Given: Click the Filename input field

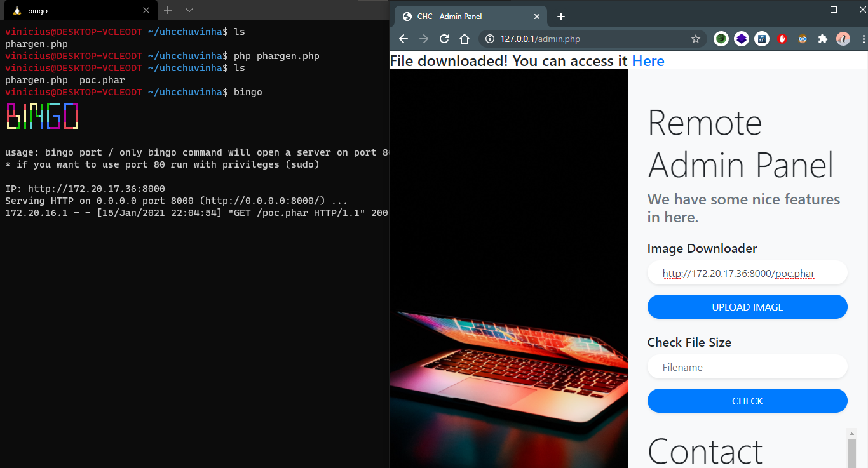Looking at the screenshot, I should pos(747,367).
